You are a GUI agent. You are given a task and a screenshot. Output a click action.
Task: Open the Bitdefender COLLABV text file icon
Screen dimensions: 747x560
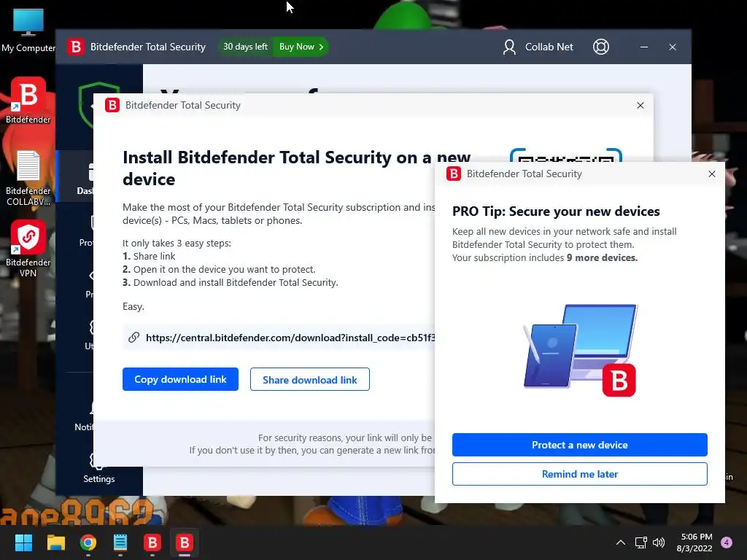[28, 178]
